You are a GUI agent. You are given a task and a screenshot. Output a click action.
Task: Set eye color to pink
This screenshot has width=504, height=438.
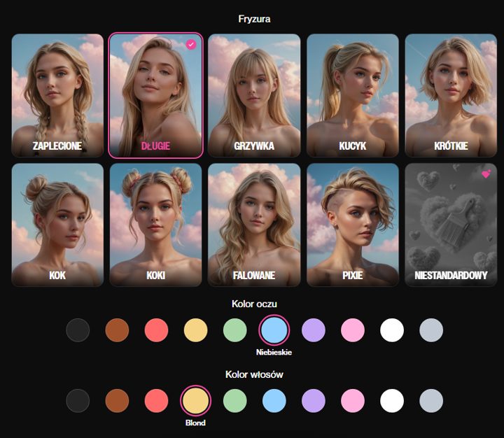(x=353, y=330)
